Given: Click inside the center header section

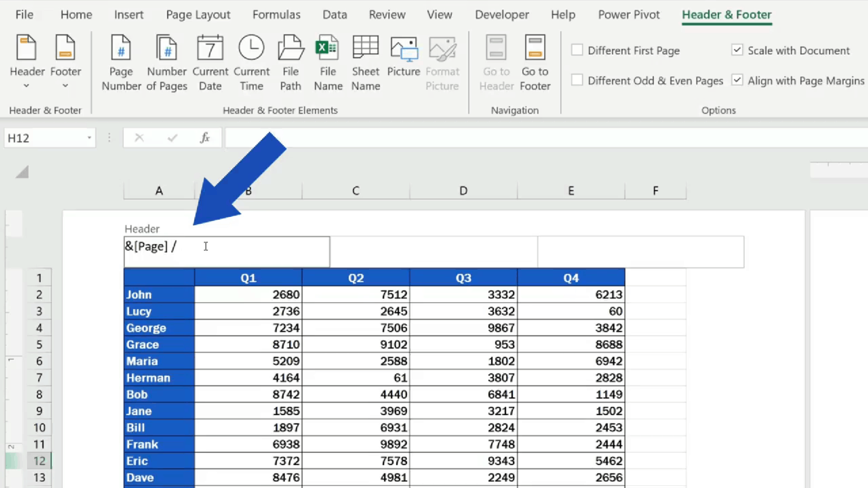Looking at the screenshot, I should [x=433, y=251].
